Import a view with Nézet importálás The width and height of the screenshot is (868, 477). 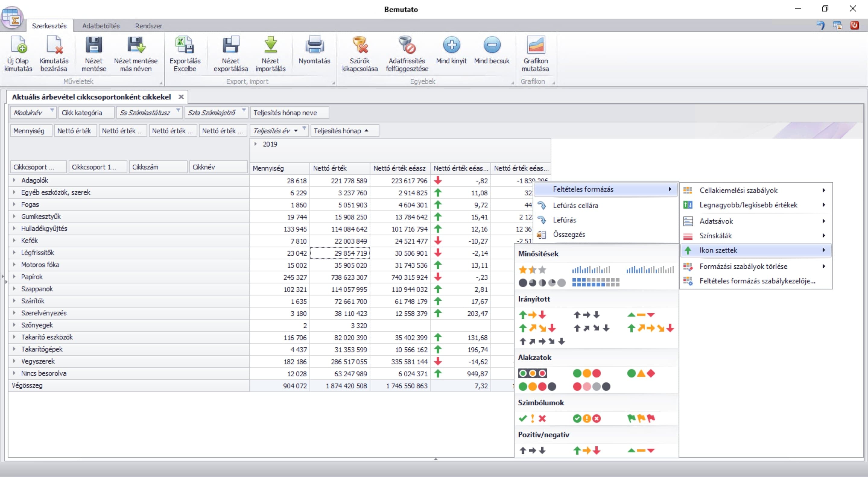(271, 54)
